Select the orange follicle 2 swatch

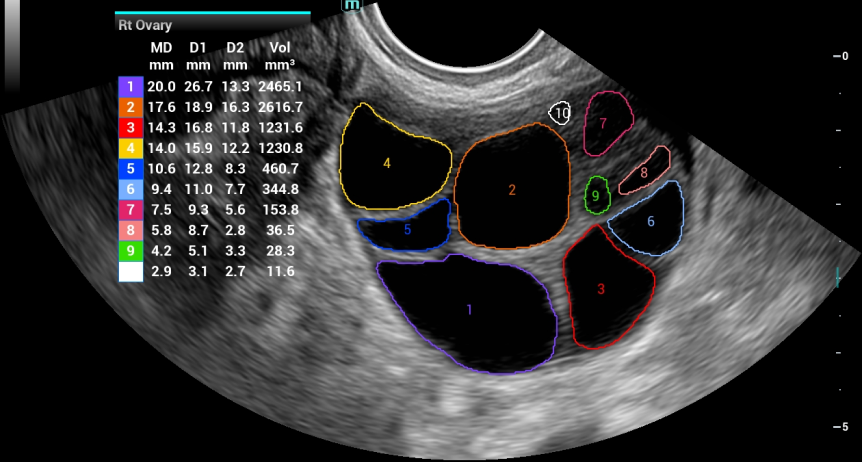pos(130,108)
